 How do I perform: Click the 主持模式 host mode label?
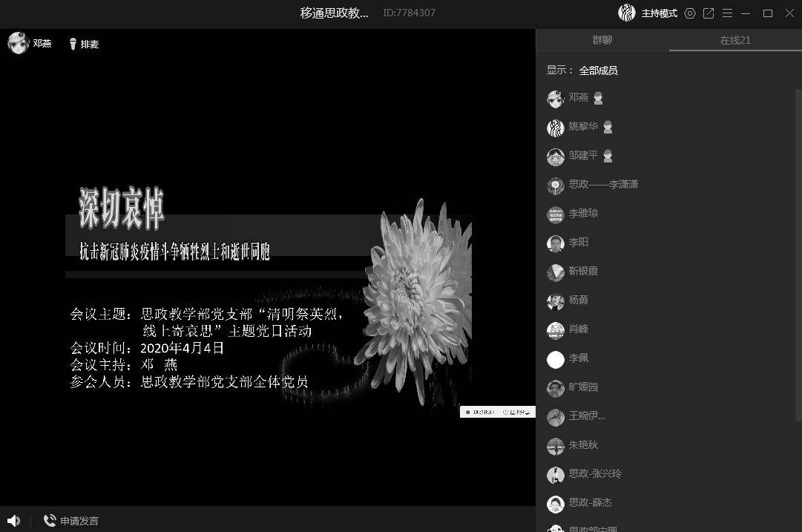(x=660, y=13)
